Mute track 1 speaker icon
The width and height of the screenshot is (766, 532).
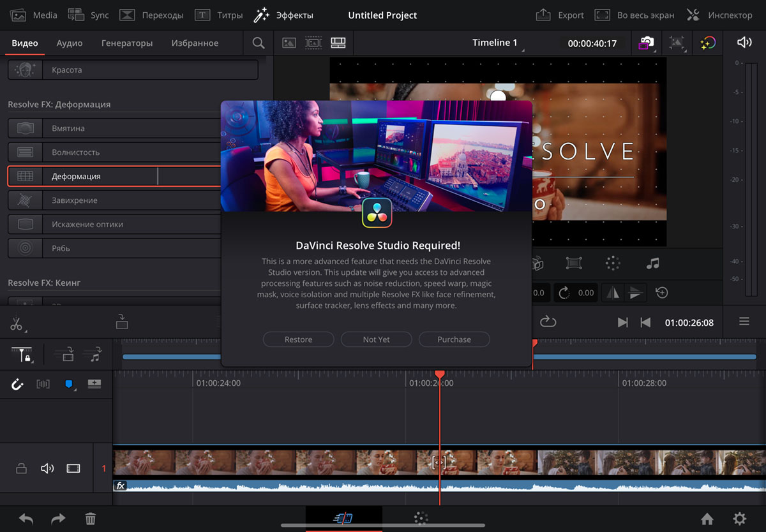[47, 469]
